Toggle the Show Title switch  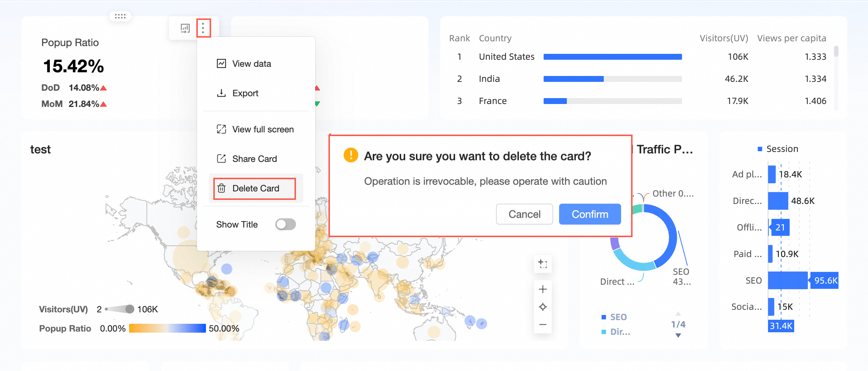[285, 224]
